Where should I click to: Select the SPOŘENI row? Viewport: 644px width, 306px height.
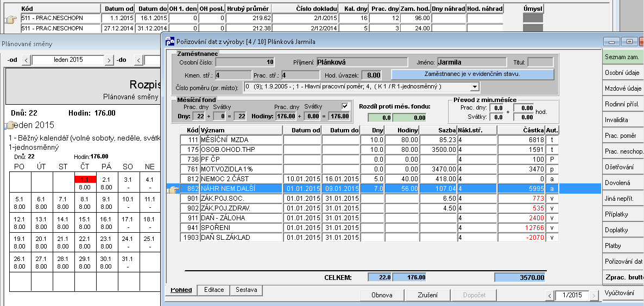(370, 228)
